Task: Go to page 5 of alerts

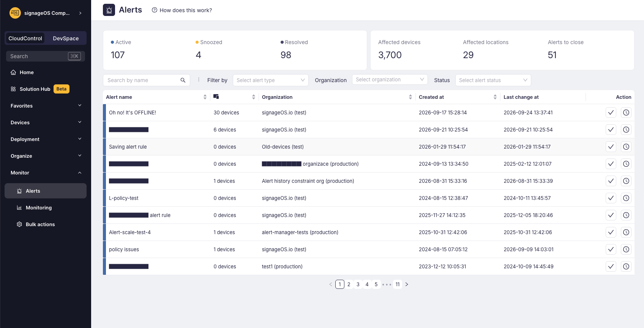Action: pyautogui.click(x=376, y=284)
